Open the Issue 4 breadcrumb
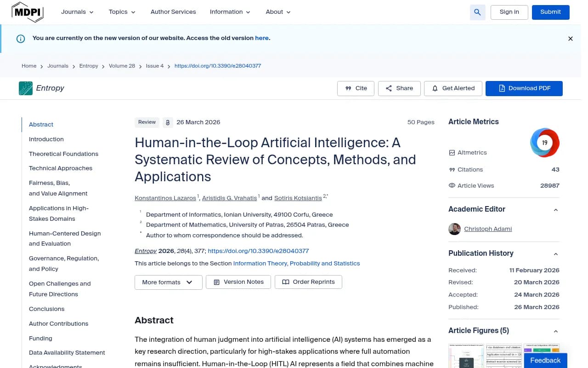 (x=155, y=66)
